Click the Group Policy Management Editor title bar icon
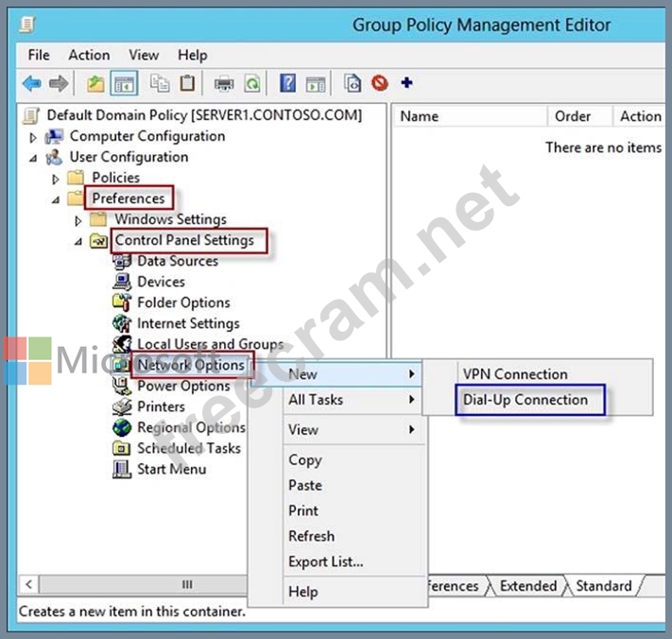Viewport: 672px width, 639px height. [x=27, y=25]
